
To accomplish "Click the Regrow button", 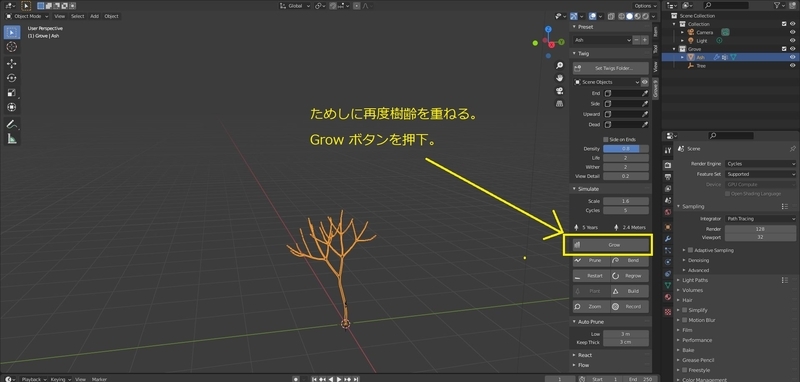I will pos(630,276).
